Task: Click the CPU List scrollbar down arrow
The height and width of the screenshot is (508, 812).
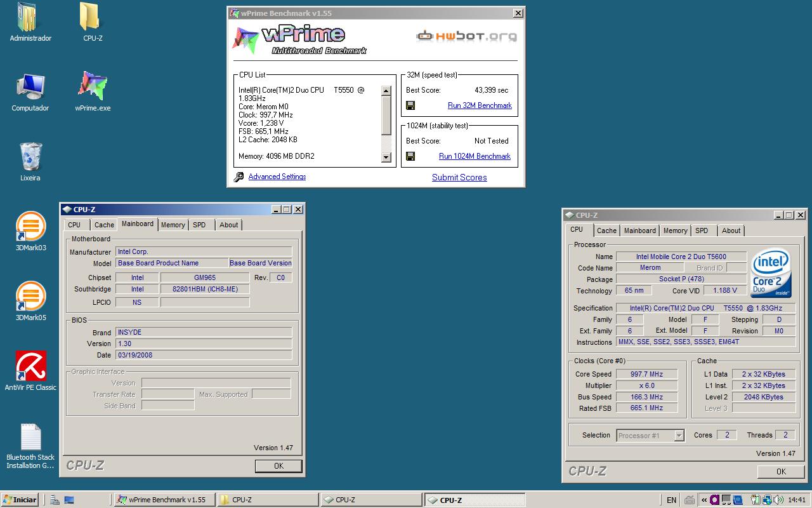Action: [386, 157]
